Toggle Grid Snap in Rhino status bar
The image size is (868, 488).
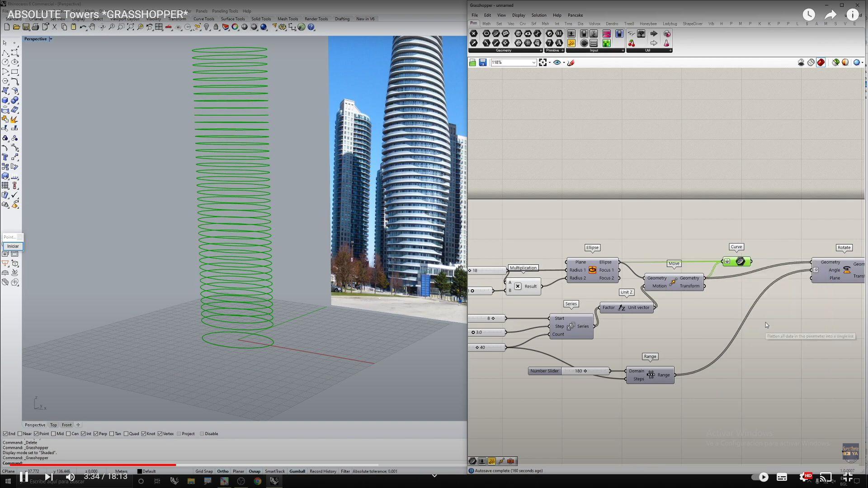tap(204, 471)
